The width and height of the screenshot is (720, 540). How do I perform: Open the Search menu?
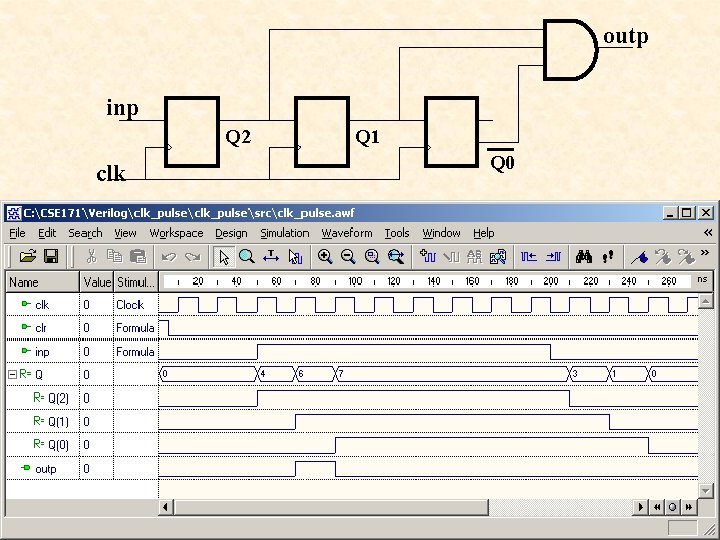tap(85, 233)
